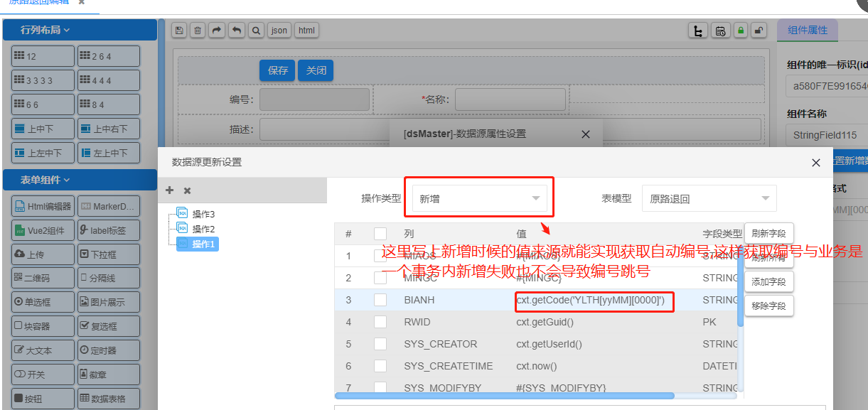868x410 pixels.
Task: Open the tree structure icon in toolbar
Action: [x=698, y=31]
